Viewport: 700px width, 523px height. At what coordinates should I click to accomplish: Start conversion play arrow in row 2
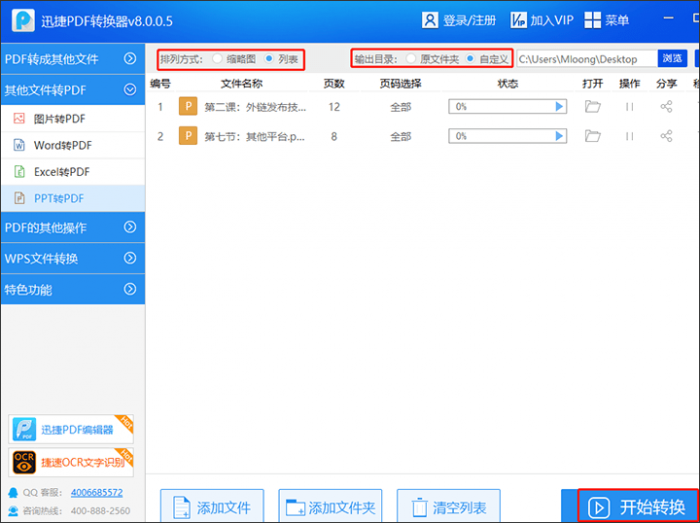point(558,136)
